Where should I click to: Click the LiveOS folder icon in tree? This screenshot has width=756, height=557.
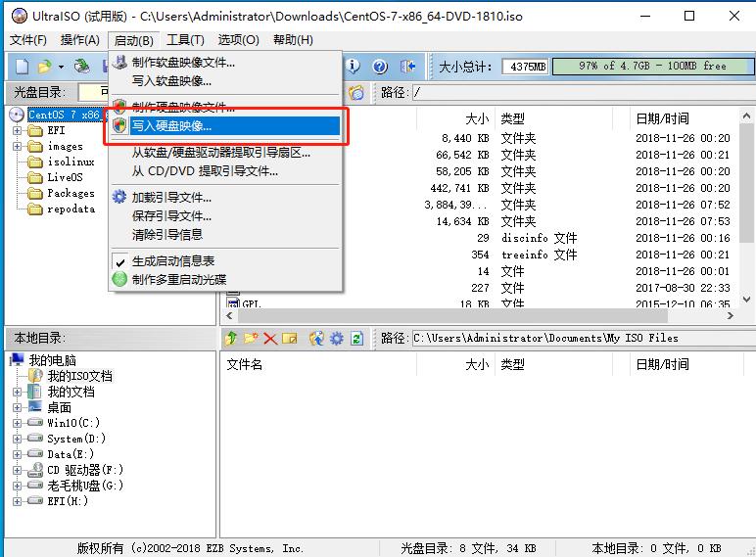click(34, 177)
